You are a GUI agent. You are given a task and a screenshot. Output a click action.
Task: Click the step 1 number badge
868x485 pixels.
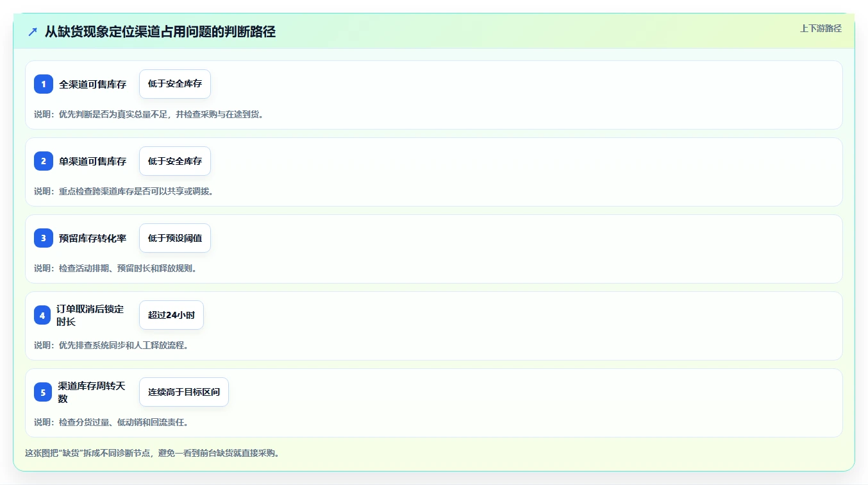pyautogui.click(x=44, y=84)
